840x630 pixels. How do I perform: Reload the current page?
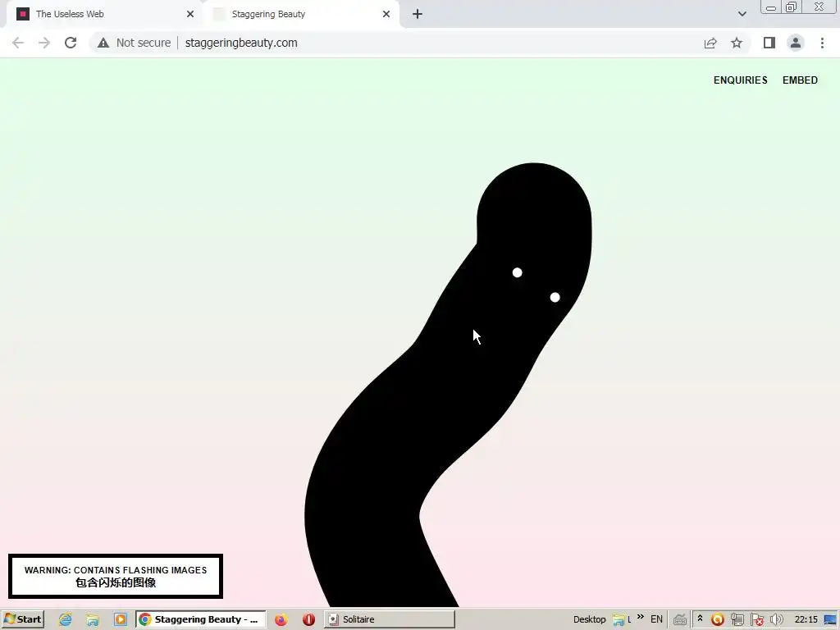[x=71, y=43]
